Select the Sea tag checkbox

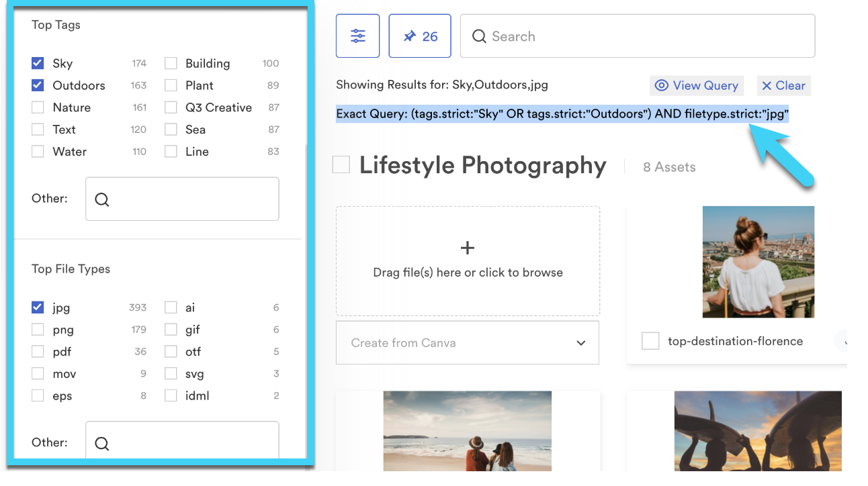(171, 130)
